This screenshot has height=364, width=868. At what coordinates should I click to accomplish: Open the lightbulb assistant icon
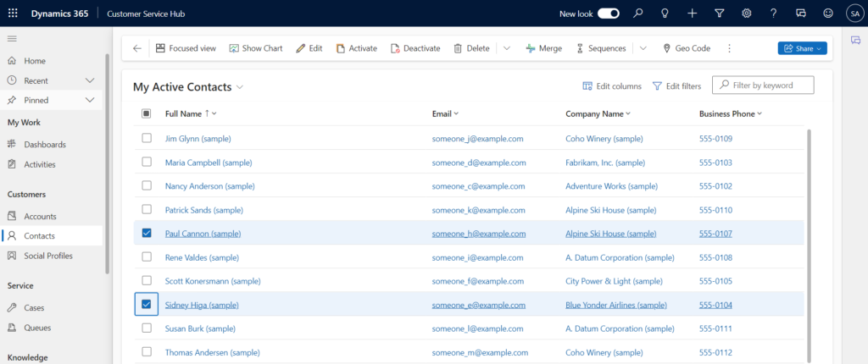tap(665, 14)
